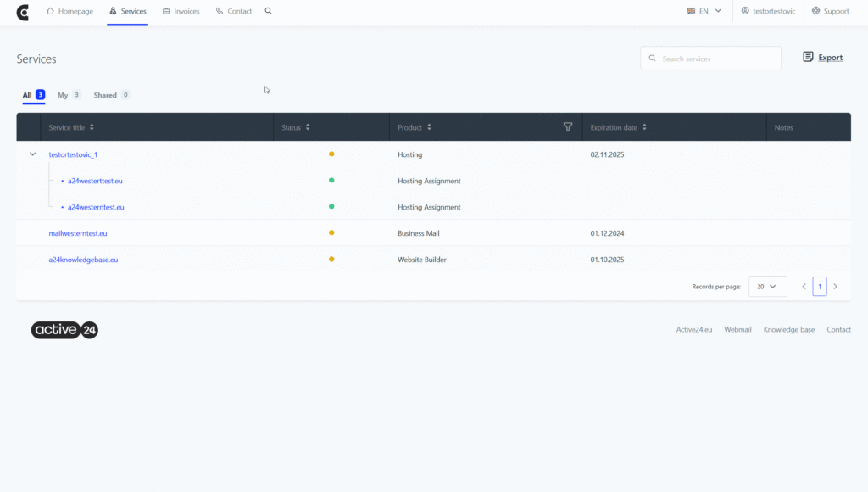Click Hosting Assignment cell for a24westerntest.eu
The width and height of the screenshot is (868, 492).
point(429,207)
